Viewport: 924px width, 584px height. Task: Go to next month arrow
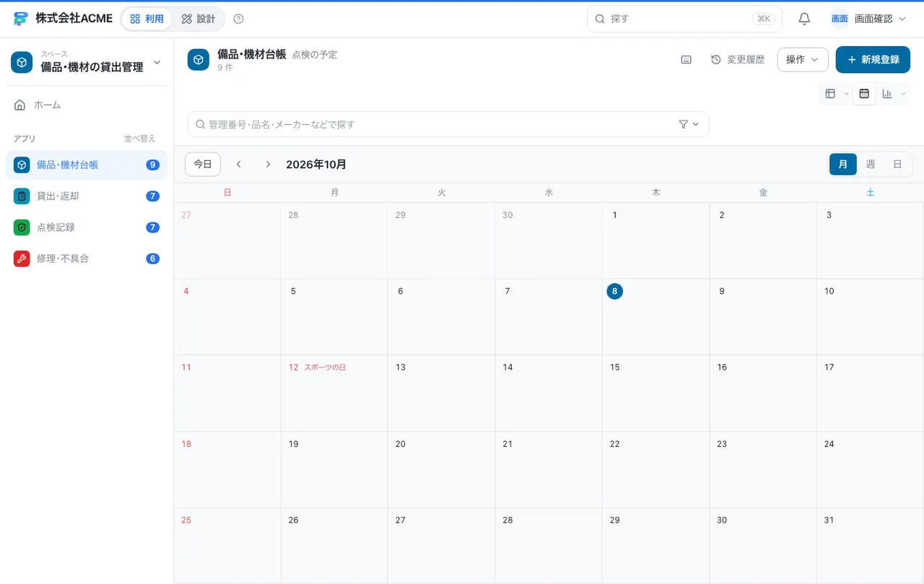point(268,165)
